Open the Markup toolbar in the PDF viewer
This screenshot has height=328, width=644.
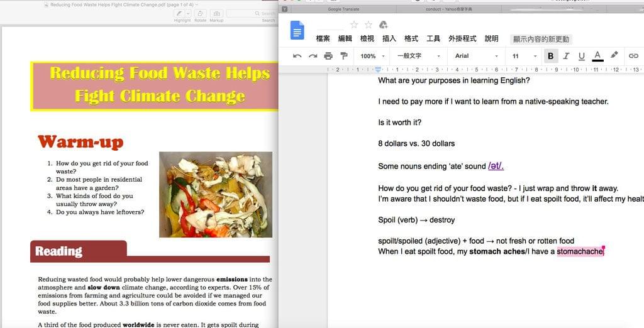click(216, 14)
